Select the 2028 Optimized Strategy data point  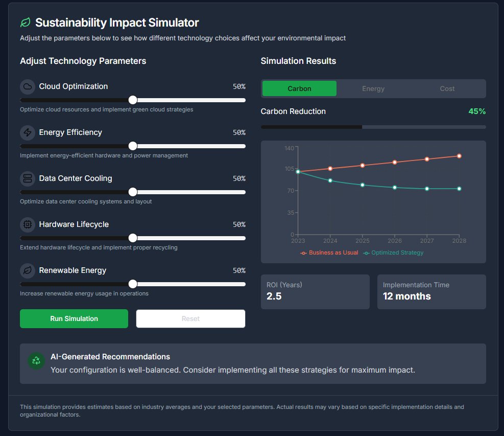459,189
